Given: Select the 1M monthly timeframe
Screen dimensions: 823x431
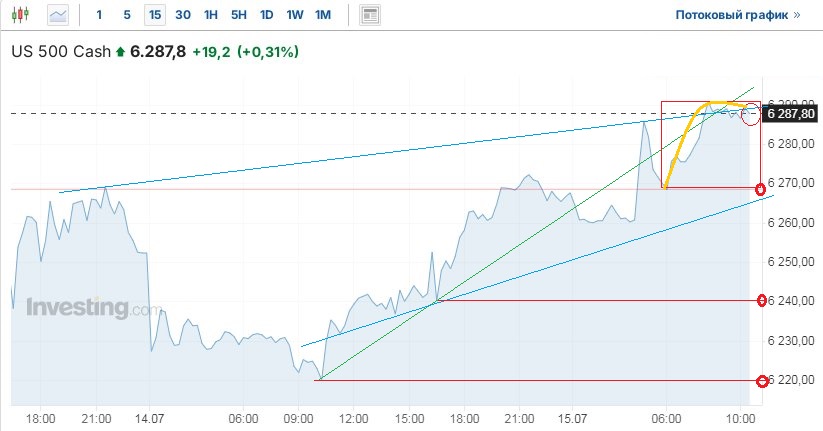Looking at the screenshot, I should point(322,15).
